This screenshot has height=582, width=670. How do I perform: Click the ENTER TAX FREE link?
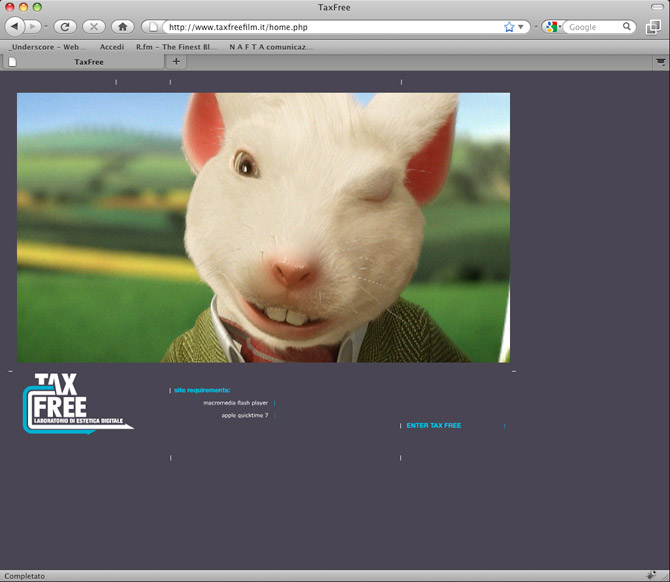pyautogui.click(x=434, y=426)
